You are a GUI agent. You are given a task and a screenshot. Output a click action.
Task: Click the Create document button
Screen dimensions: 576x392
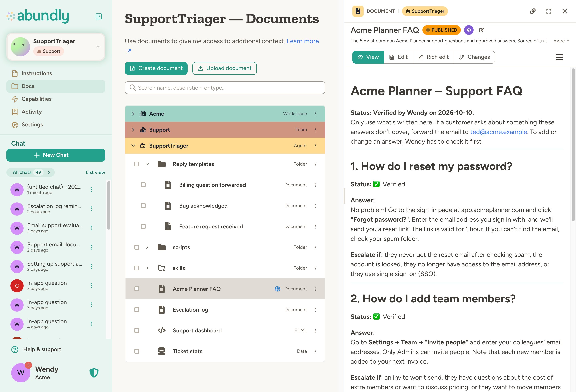[156, 68]
